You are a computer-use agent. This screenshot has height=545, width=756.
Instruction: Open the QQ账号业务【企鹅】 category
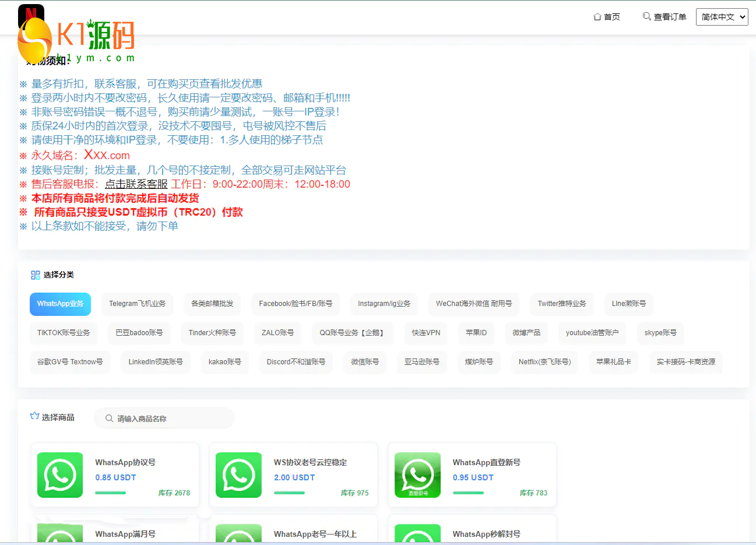click(352, 333)
